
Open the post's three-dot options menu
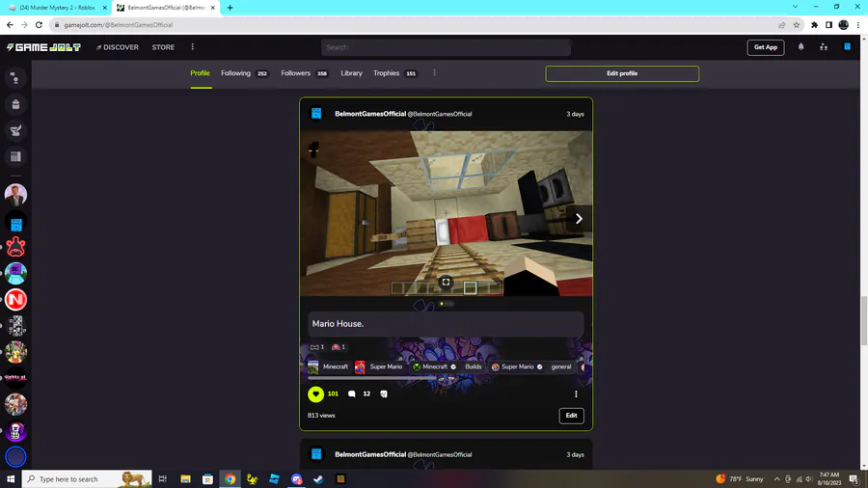coord(576,393)
